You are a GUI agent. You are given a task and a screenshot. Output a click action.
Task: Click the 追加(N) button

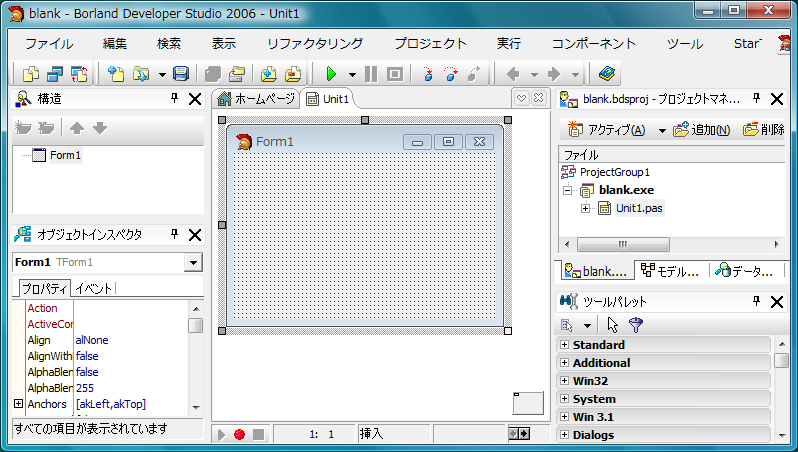(x=702, y=130)
